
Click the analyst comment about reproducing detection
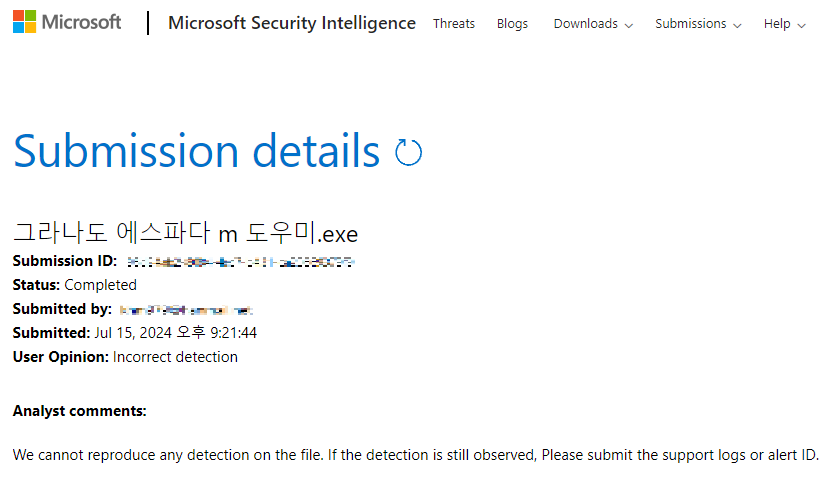tap(415, 455)
